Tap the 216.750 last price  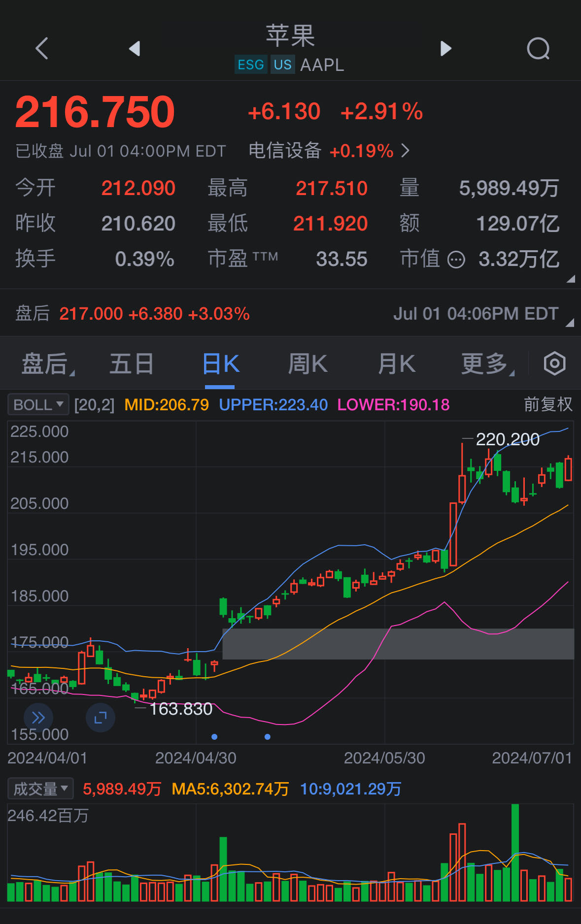(95, 112)
